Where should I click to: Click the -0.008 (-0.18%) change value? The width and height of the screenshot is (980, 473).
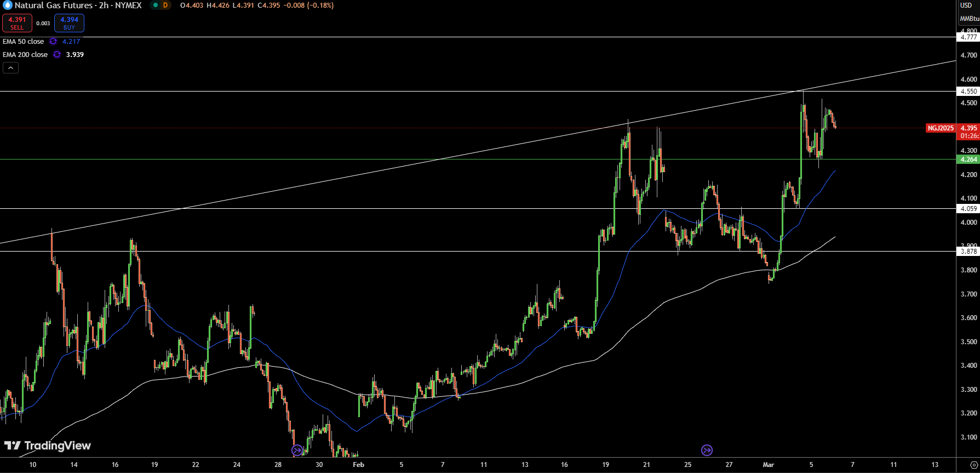pos(308,5)
